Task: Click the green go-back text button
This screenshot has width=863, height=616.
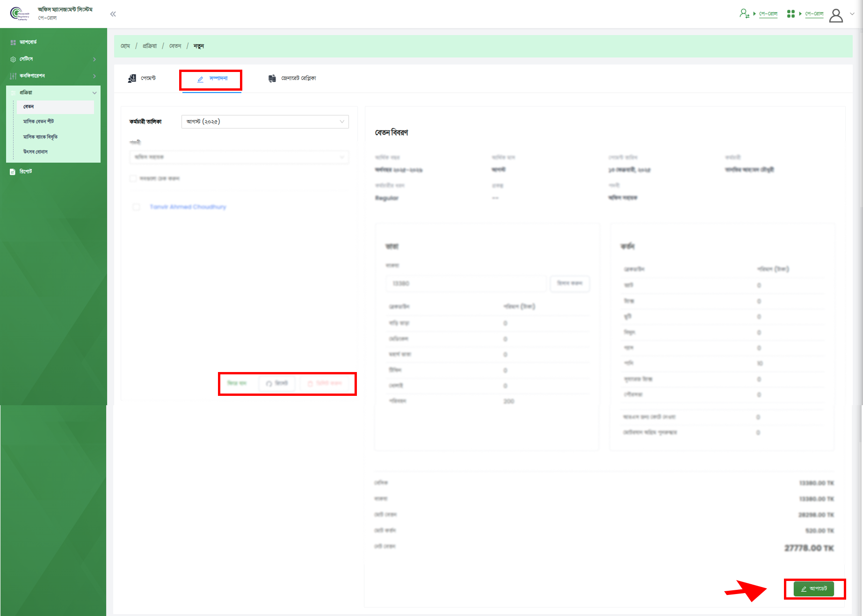Action: point(237,383)
